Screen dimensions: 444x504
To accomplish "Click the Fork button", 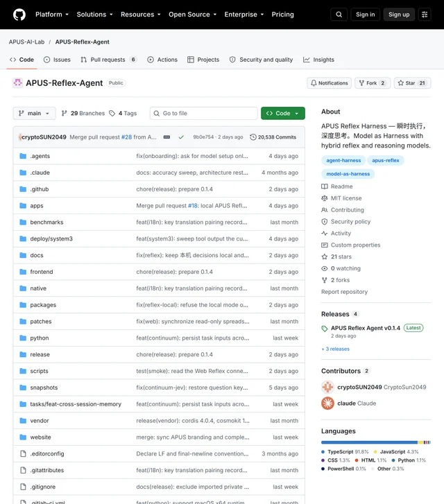I will (373, 83).
